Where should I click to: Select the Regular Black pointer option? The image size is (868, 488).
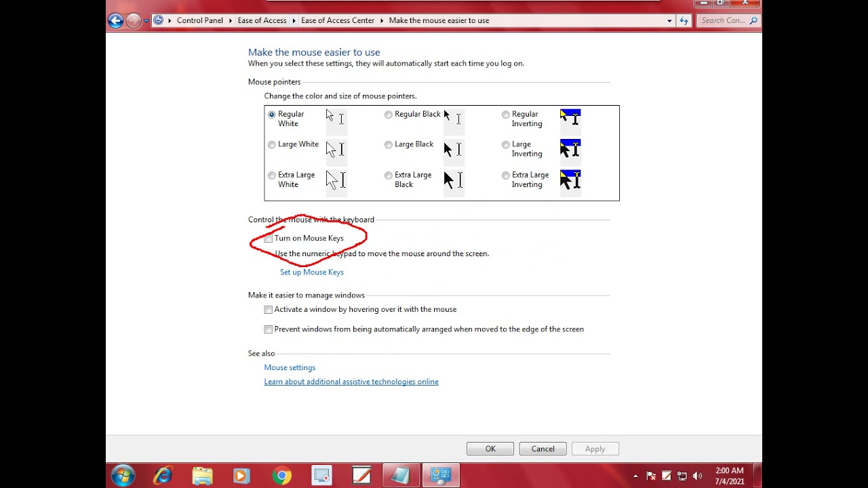click(389, 115)
